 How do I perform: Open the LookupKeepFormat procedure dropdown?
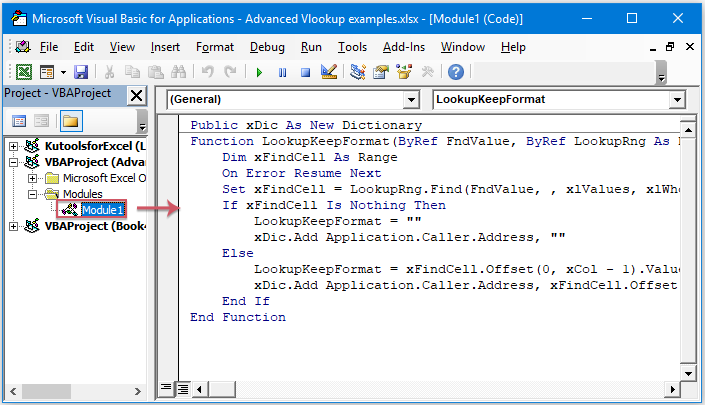677,100
